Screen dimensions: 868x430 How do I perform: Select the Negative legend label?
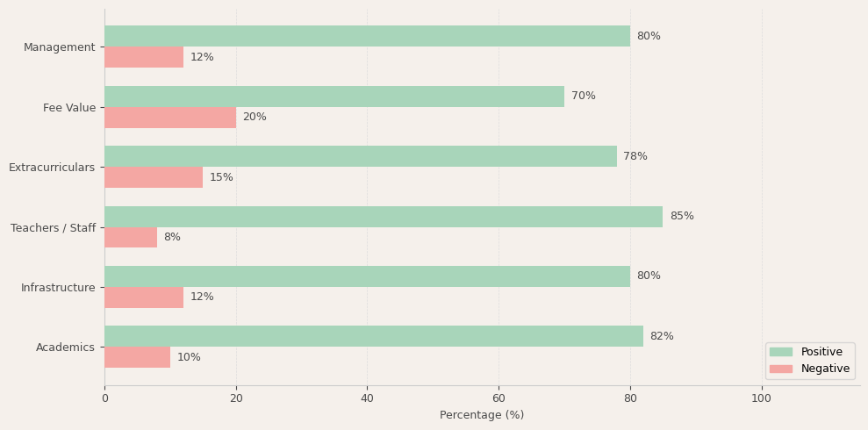point(825,369)
